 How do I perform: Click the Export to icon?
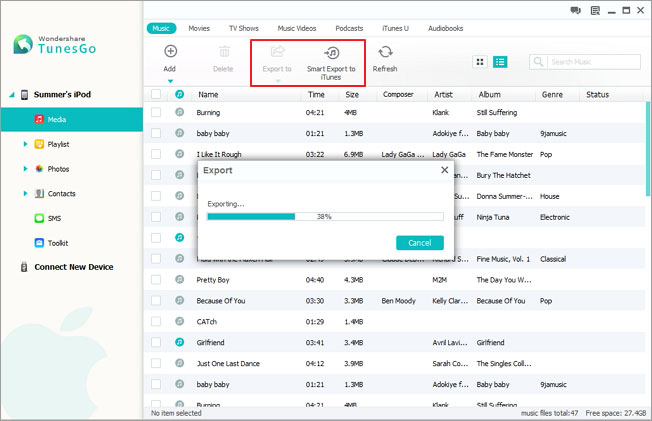coord(277,52)
